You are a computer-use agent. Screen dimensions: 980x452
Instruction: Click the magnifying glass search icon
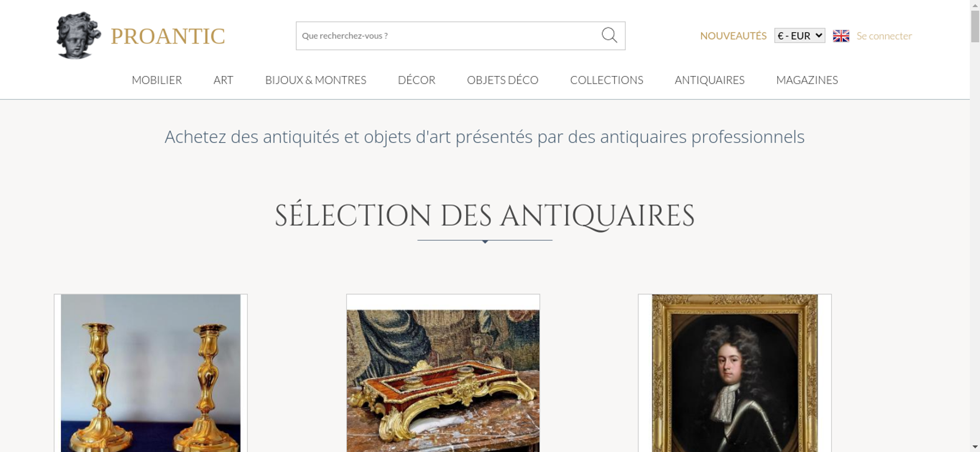coord(609,35)
